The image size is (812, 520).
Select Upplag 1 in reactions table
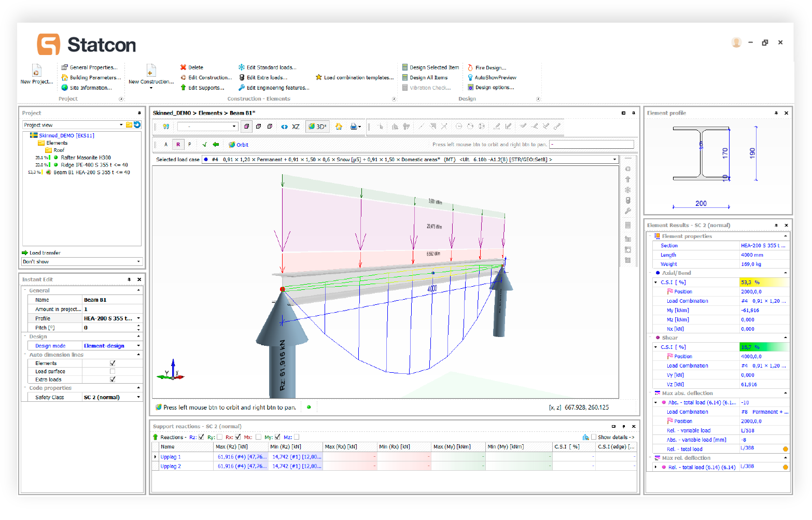click(x=171, y=457)
